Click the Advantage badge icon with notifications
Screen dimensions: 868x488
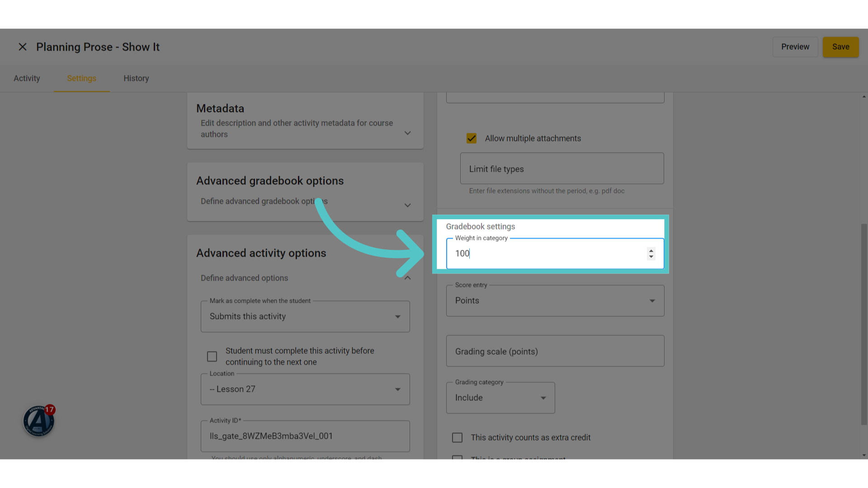pyautogui.click(x=39, y=421)
